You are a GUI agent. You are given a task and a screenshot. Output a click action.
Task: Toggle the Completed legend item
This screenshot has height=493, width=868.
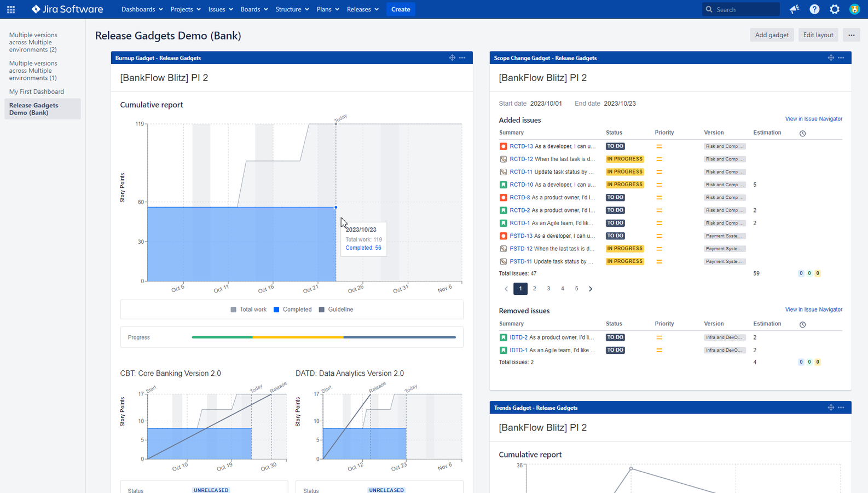point(293,309)
